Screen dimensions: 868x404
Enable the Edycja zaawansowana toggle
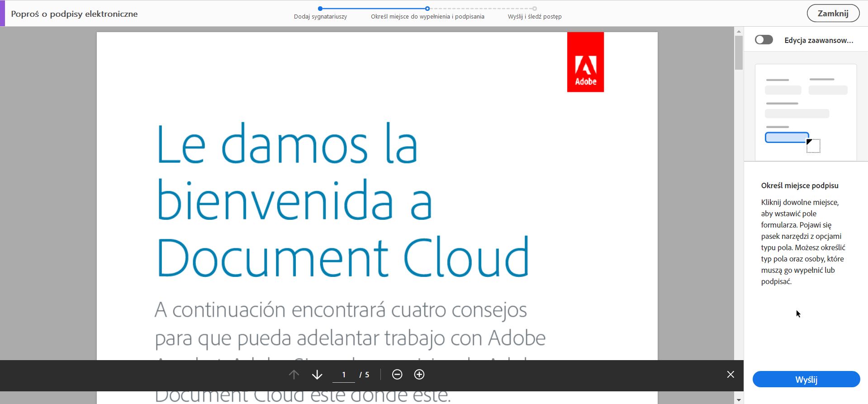click(x=764, y=40)
